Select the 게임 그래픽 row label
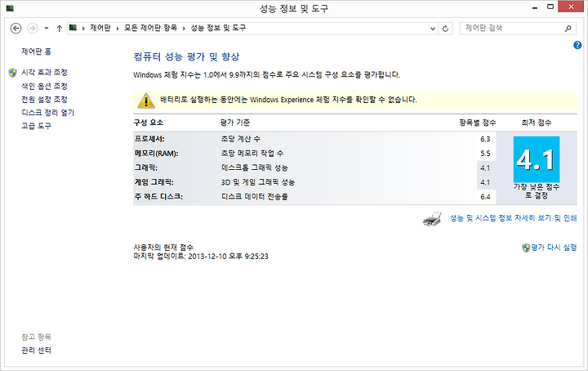The image size is (588, 371). (x=154, y=182)
